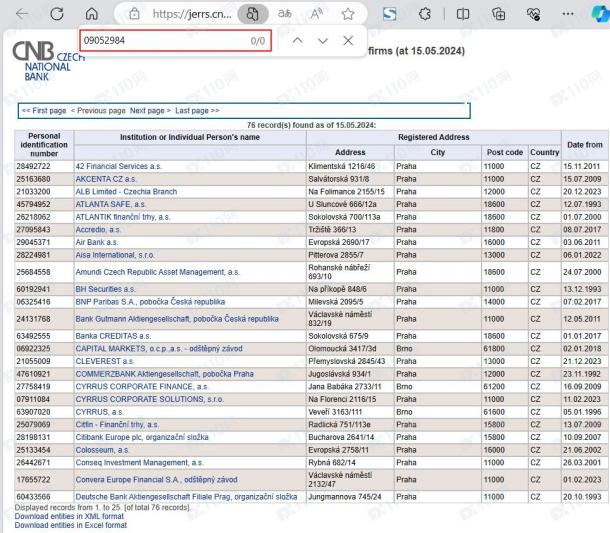
Task: Open the translate page icon
Action: coord(285,14)
